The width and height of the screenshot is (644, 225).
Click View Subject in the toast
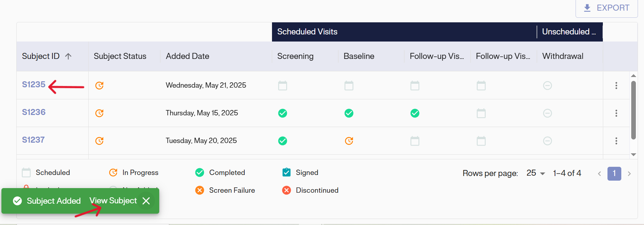(113, 201)
